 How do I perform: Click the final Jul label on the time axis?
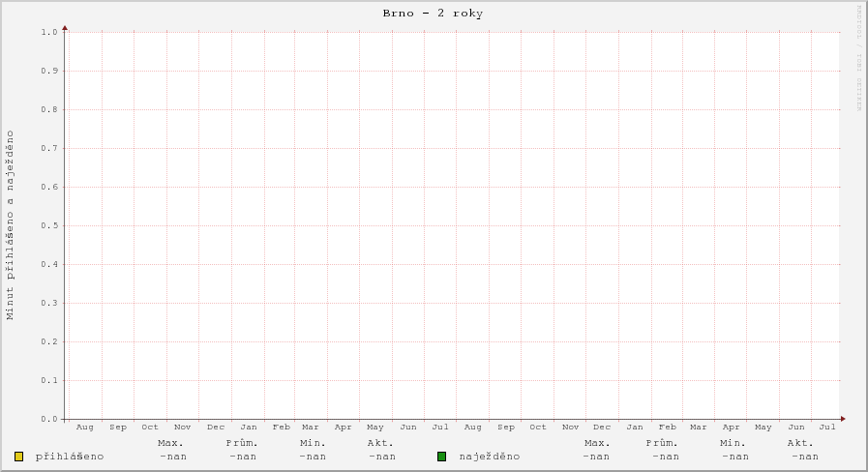click(x=827, y=427)
